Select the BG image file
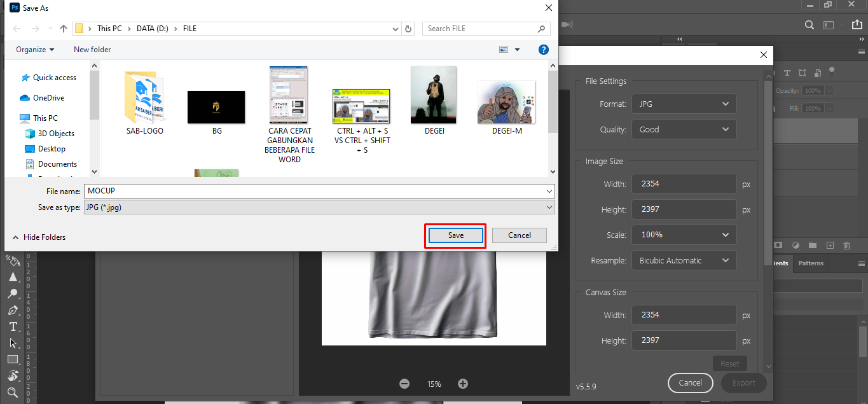The height and width of the screenshot is (404, 868). tap(216, 112)
